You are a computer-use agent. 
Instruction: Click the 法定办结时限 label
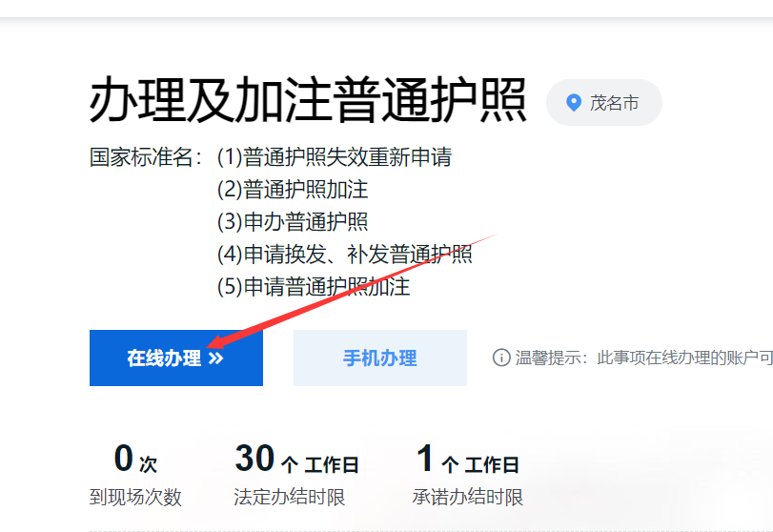click(x=290, y=497)
